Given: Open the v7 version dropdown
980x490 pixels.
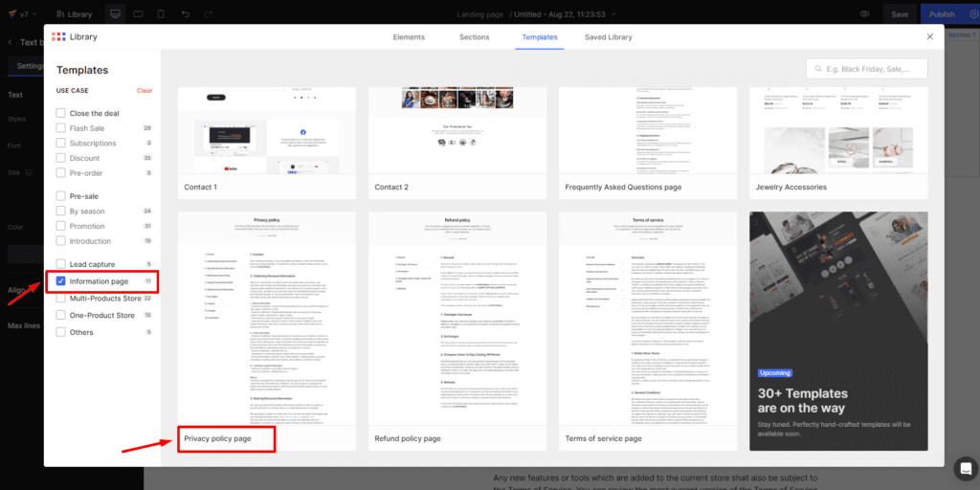Looking at the screenshot, I should [21, 13].
